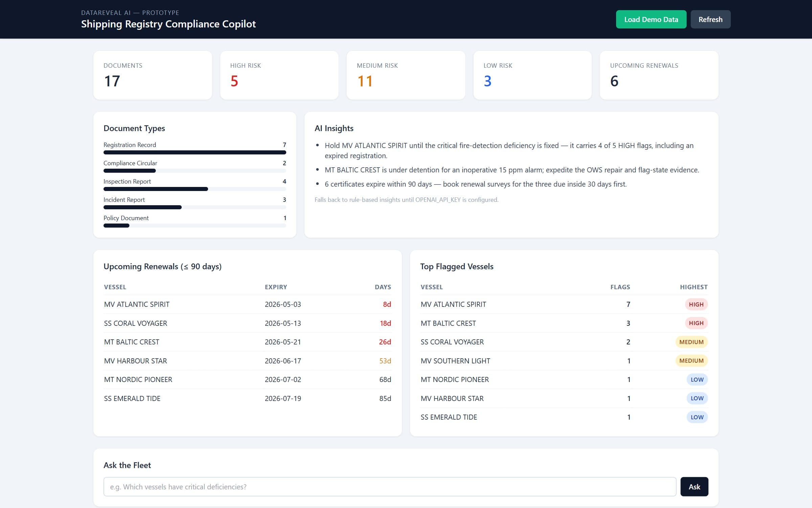812x508 pixels.
Task: Select the Policy Document type label
Action: coord(126,218)
